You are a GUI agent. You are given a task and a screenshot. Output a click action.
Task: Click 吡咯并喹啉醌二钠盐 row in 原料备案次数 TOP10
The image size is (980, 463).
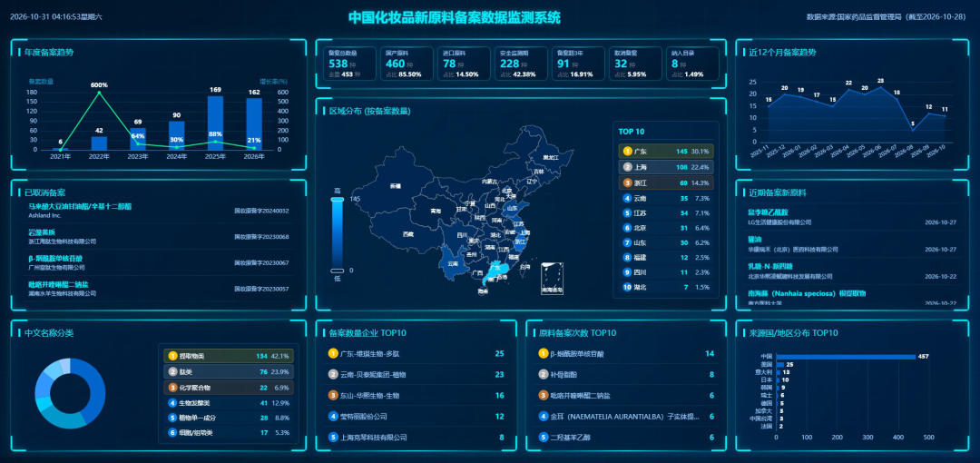coord(626,396)
